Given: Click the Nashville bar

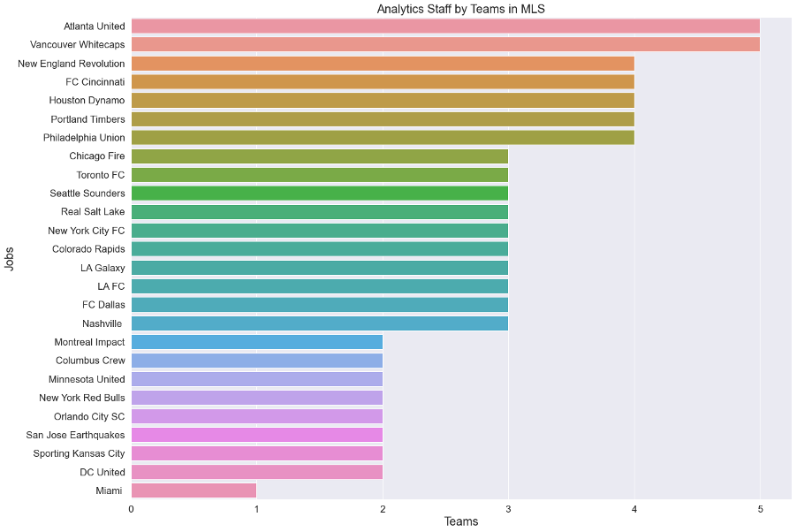Looking at the screenshot, I should pyautogui.click(x=320, y=323).
